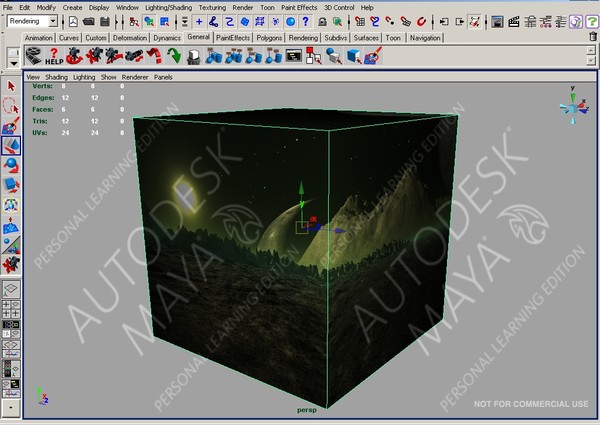Open the Paint Effects menu
This screenshot has width=600, height=425.
299,8
